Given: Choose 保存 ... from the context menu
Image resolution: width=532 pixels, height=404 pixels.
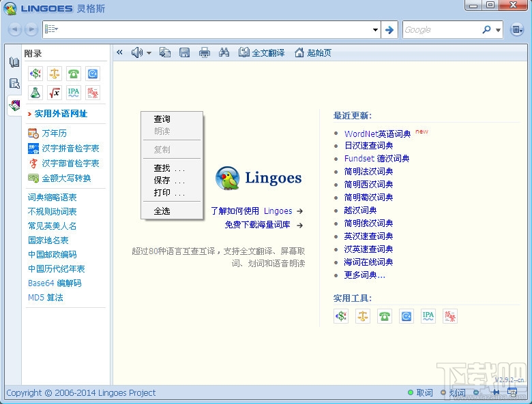Looking at the screenshot, I should [172, 181].
